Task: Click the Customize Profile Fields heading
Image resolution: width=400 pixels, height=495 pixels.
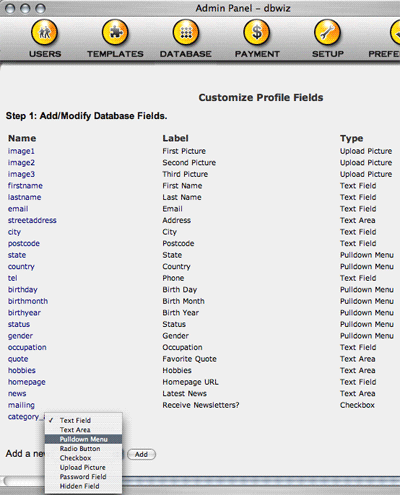Action: pyautogui.click(x=261, y=98)
